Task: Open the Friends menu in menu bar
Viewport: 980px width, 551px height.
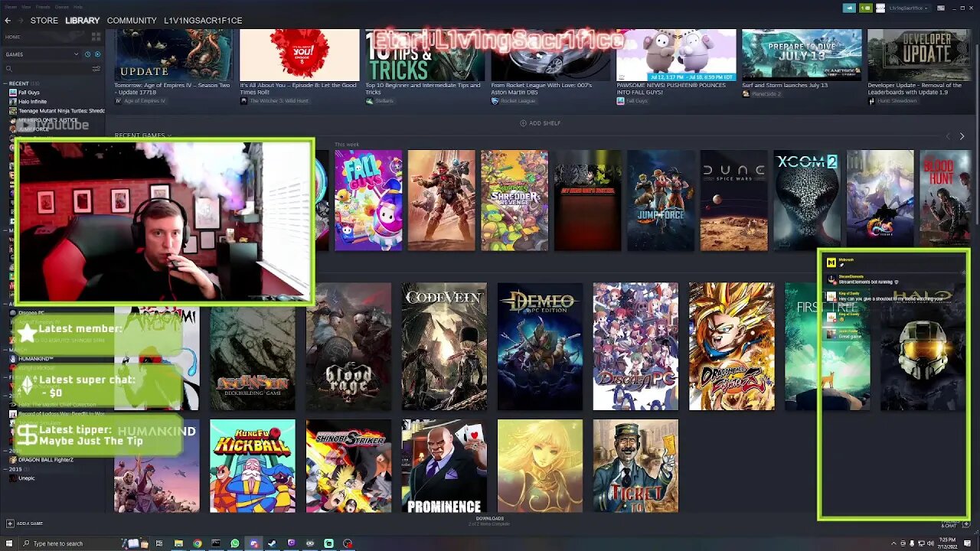Action: [x=43, y=6]
